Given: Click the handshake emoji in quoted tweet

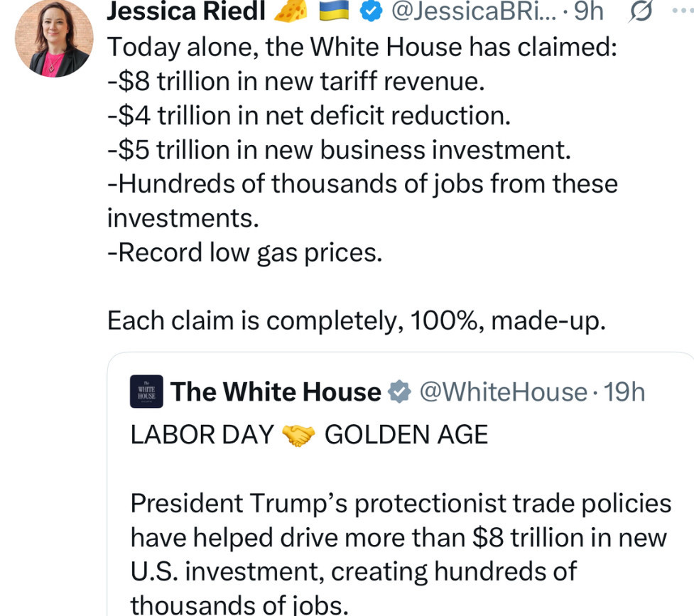Looking at the screenshot, I should click(299, 435).
